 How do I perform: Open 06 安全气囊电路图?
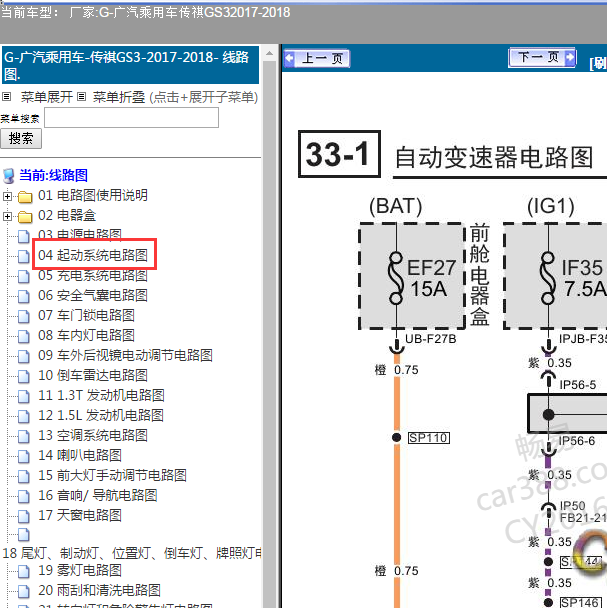pos(93,295)
